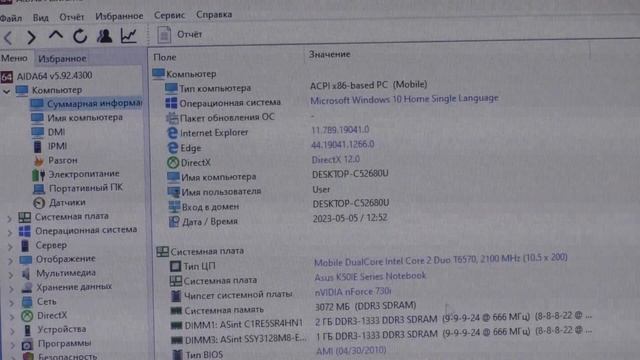Click the Отчёт report toolbar button
The image size is (640, 360).
[180, 35]
